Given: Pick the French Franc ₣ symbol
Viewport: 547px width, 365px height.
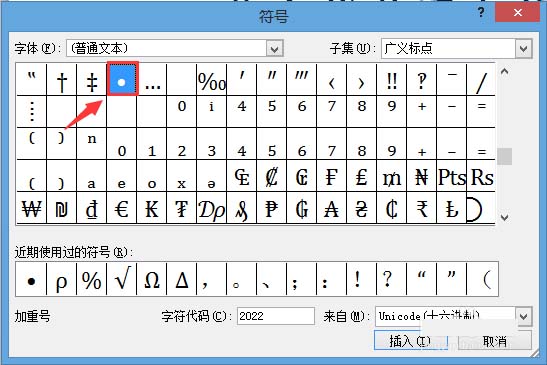Looking at the screenshot, I should point(332,176).
